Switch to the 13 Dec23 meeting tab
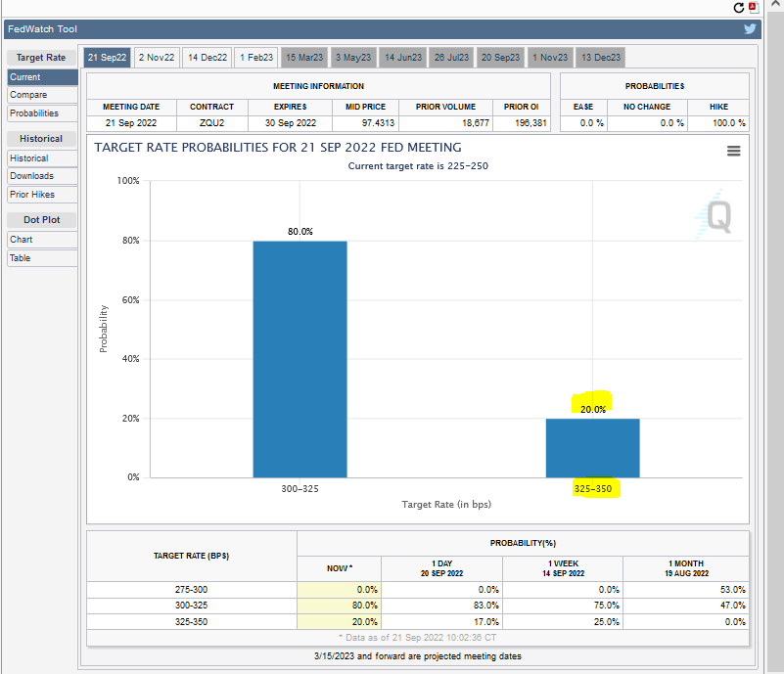The image size is (784, 674). (x=601, y=58)
